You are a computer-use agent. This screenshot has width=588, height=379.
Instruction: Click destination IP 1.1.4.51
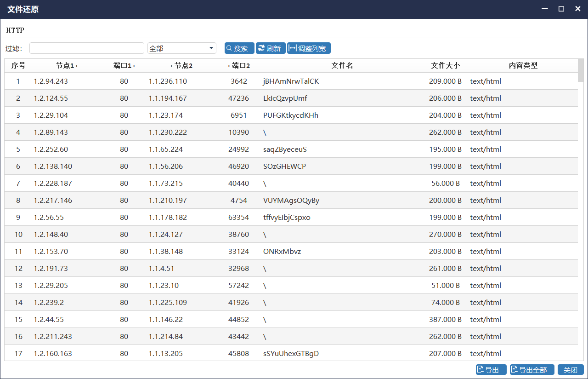click(161, 269)
